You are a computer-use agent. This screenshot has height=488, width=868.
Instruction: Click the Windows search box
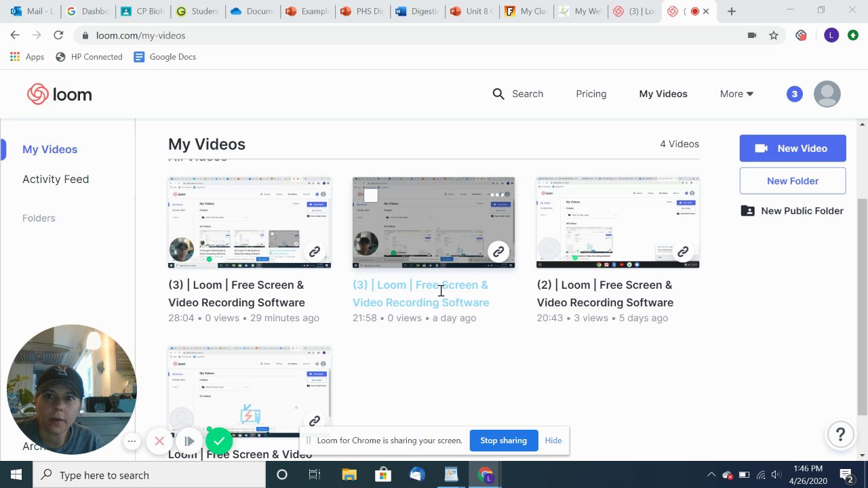tap(149, 474)
